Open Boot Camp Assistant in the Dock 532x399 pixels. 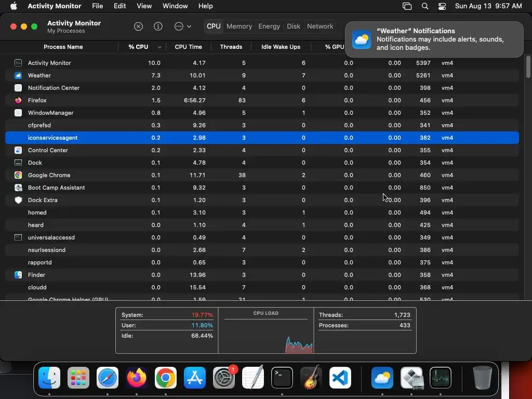[x=411, y=378]
